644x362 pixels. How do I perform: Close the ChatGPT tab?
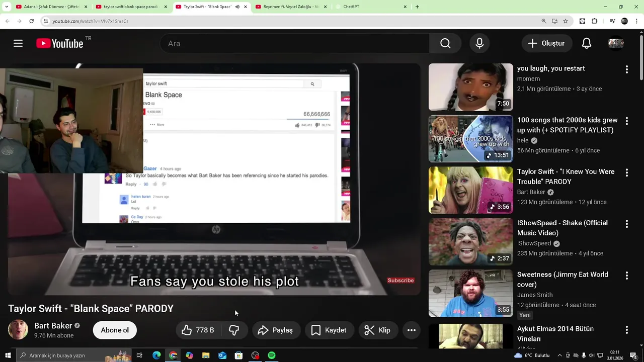pos(405,7)
